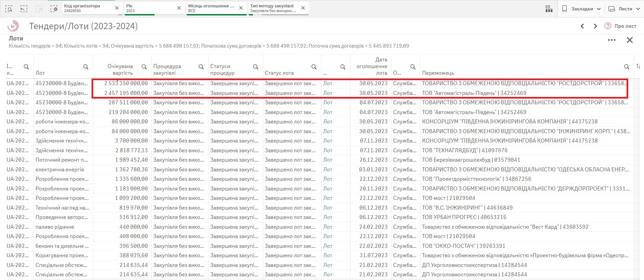Select the паливо рідинне lot cell
Screen dimensions: 644x280
(63, 227)
